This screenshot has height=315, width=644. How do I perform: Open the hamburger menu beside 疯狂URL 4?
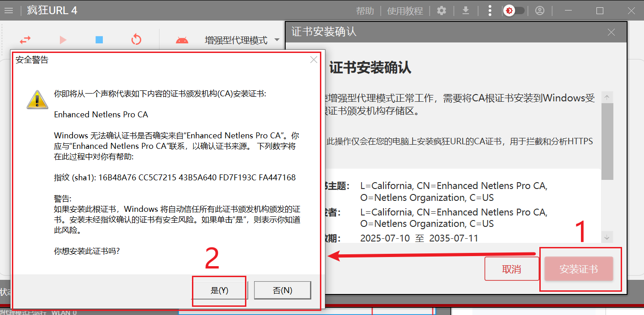9,10
